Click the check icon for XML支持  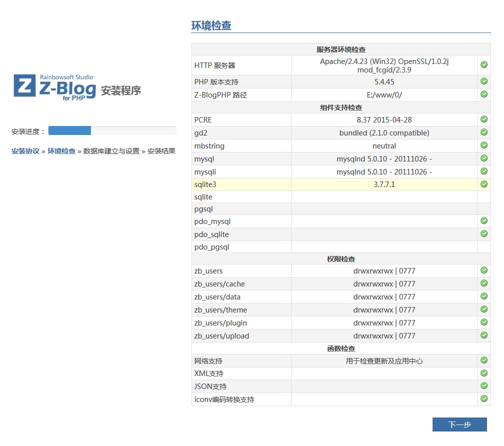point(484,373)
